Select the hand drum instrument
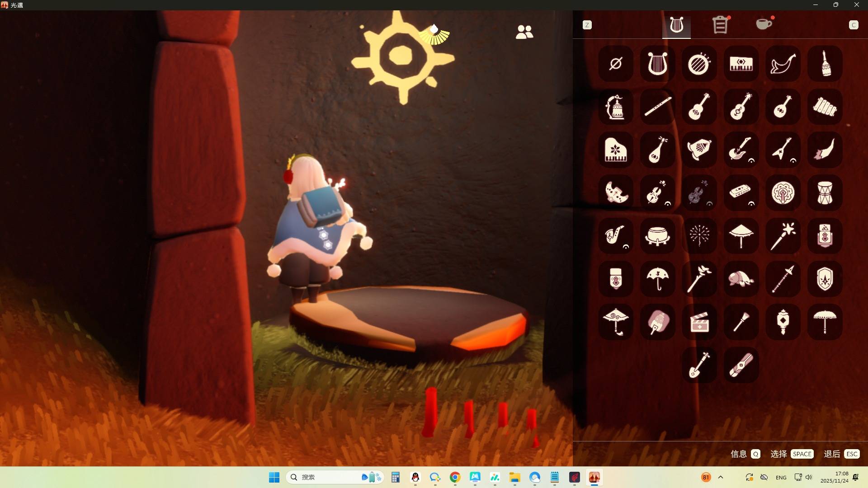 pyautogui.click(x=825, y=193)
